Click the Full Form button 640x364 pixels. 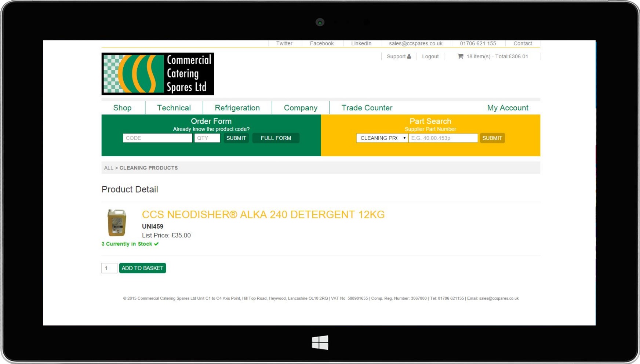(276, 138)
